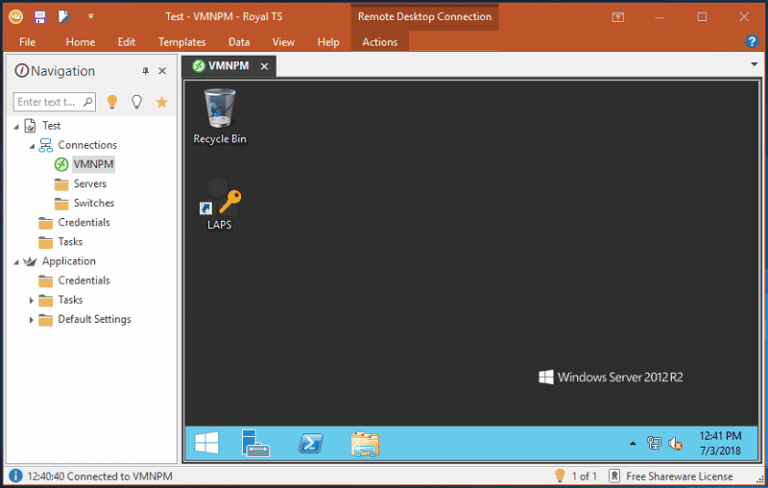Click the edit document quick access icon
This screenshot has width=768, height=488.
click(64, 17)
